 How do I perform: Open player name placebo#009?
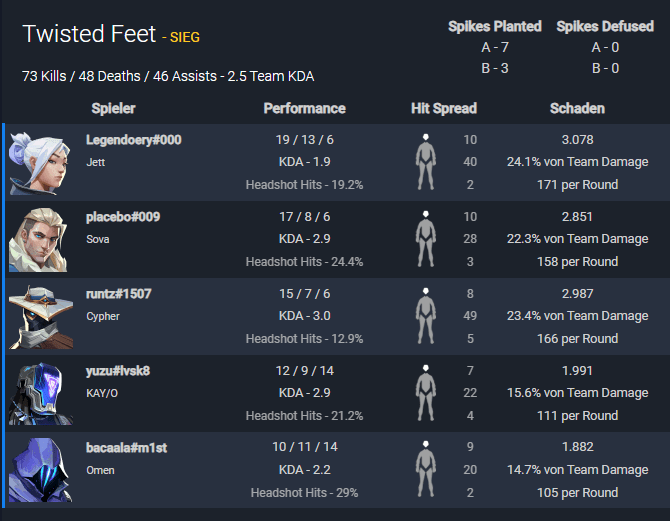pyautogui.click(x=123, y=217)
